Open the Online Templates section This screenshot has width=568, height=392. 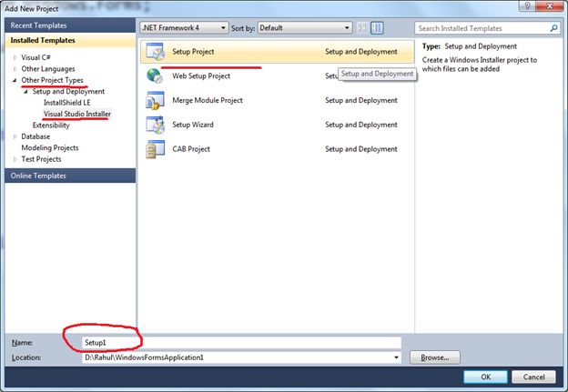point(70,176)
